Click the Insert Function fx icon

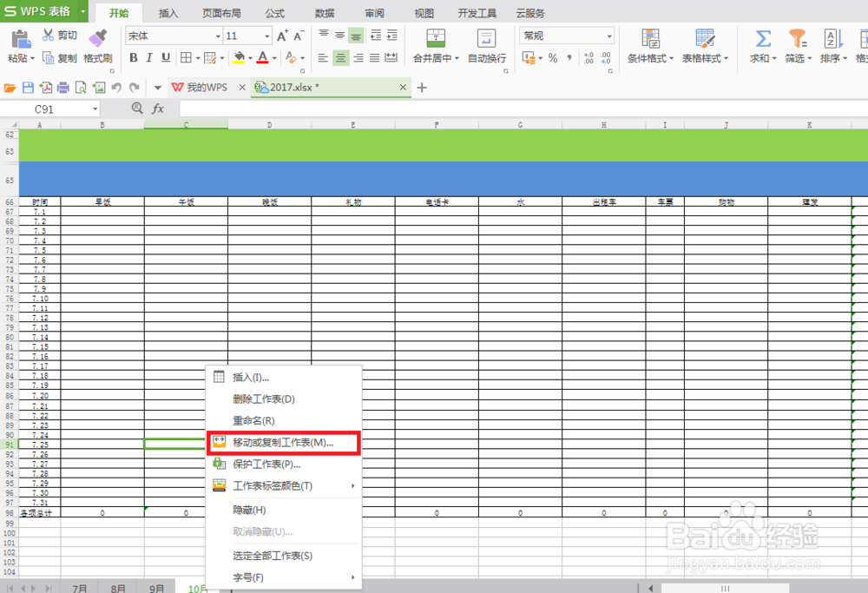click(x=158, y=109)
